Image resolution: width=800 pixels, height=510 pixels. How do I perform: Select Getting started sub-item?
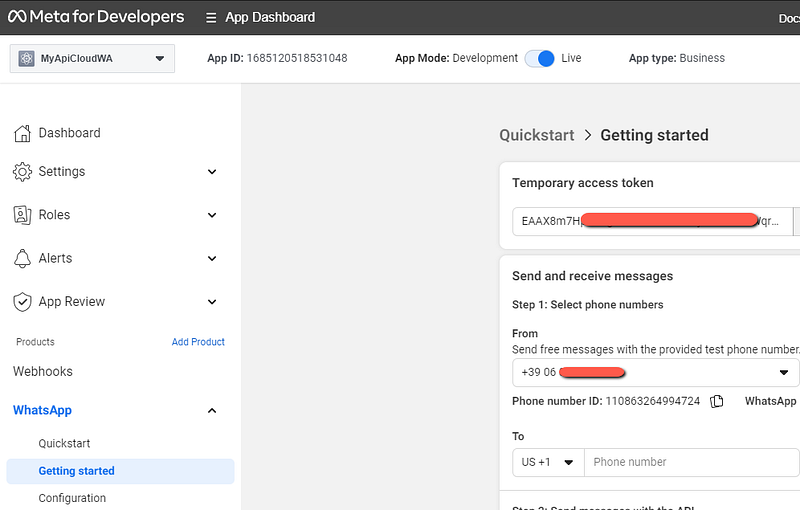(x=120, y=471)
